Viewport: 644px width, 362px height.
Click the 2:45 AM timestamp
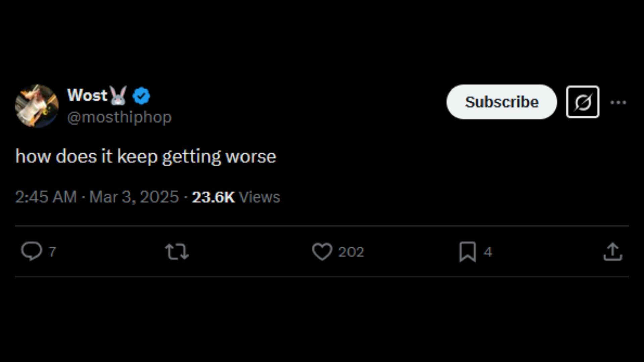click(x=46, y=197)
